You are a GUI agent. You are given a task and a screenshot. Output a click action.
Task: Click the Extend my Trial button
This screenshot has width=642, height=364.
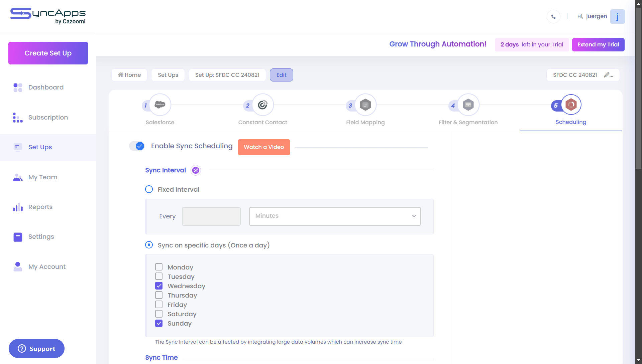598,45
